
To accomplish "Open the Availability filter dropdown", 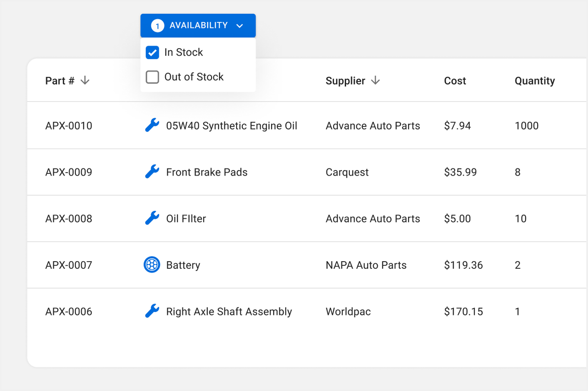I will (x=198, y=25).
